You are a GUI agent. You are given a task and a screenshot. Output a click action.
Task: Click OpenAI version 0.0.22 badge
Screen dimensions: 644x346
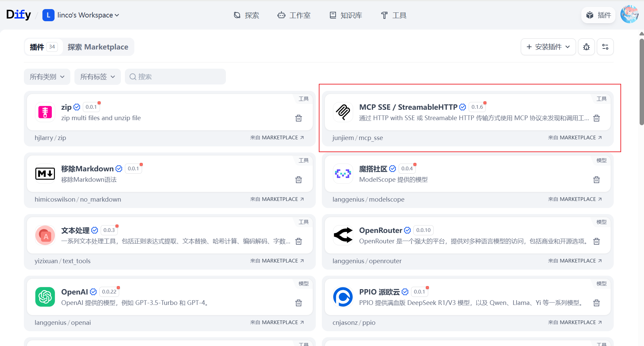point(109,292)
